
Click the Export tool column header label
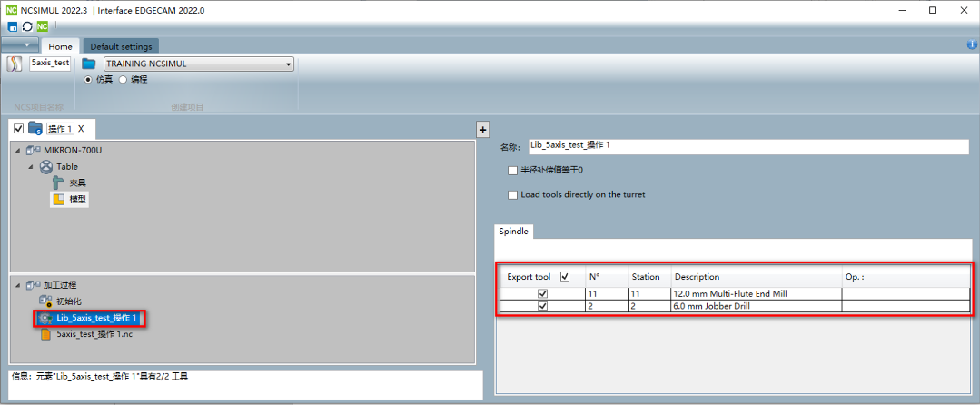click(x=529, y=276)
